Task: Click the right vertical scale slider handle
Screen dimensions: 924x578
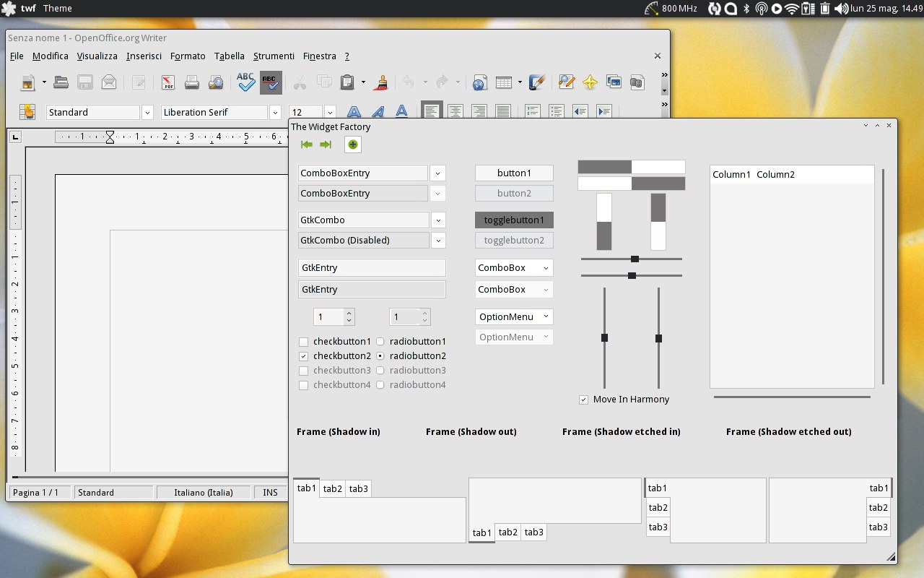Action: (x=658, y=338)
